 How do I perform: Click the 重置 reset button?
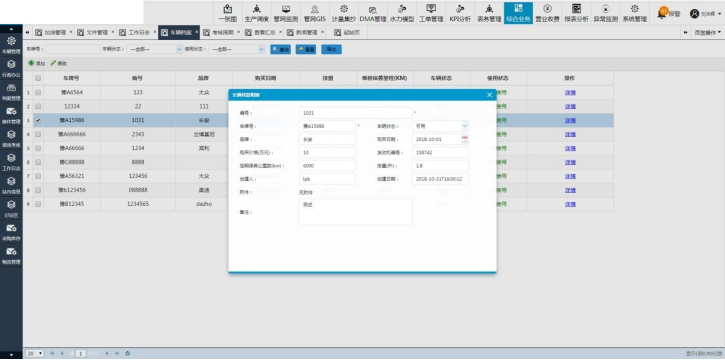pos(306,49)
